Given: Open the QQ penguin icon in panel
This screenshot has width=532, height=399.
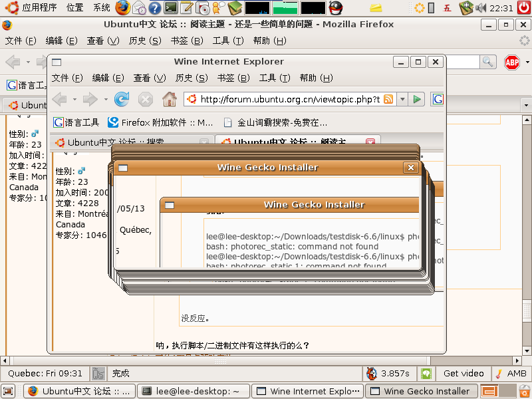Looking at the screenshot, I should point(336,8).
